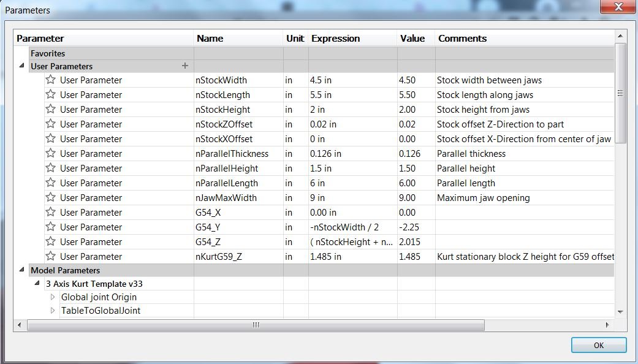Mark nStockXOffset as favorite

point(50,138)
